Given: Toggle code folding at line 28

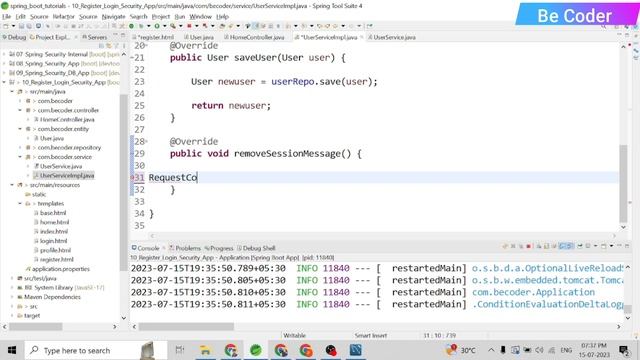Looking at the screenshot, I should [147, 141].
